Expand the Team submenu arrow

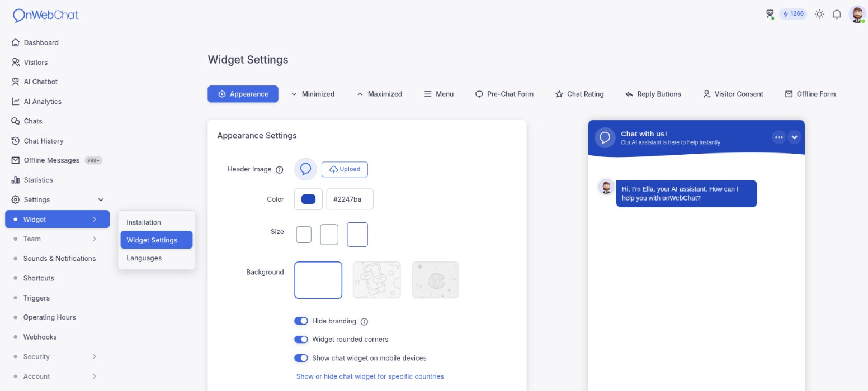pos(94,239)
